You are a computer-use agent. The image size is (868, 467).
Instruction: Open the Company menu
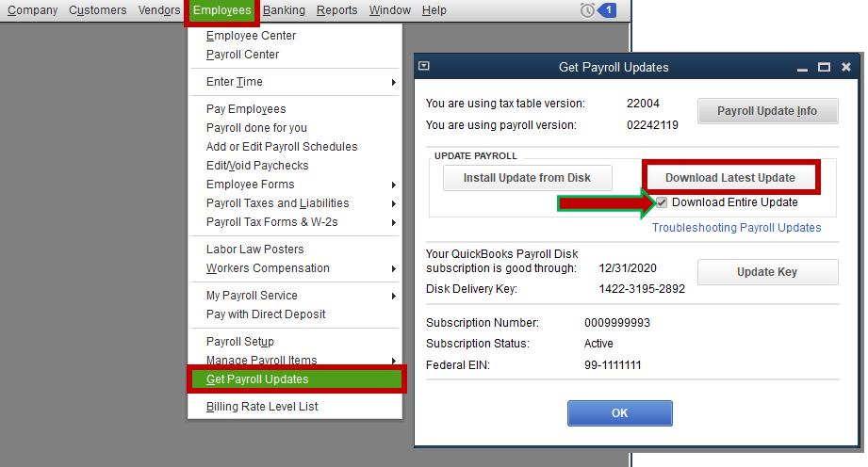(33, 10)
